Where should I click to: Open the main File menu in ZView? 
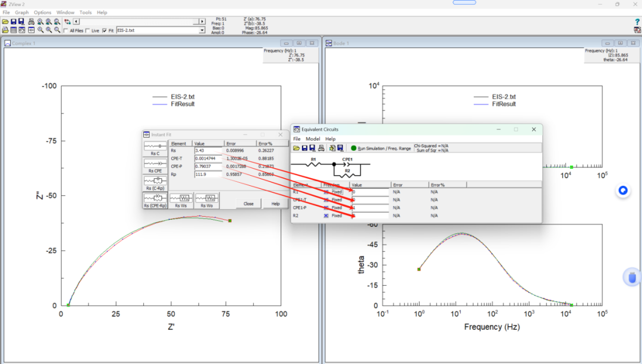point(6,12)
